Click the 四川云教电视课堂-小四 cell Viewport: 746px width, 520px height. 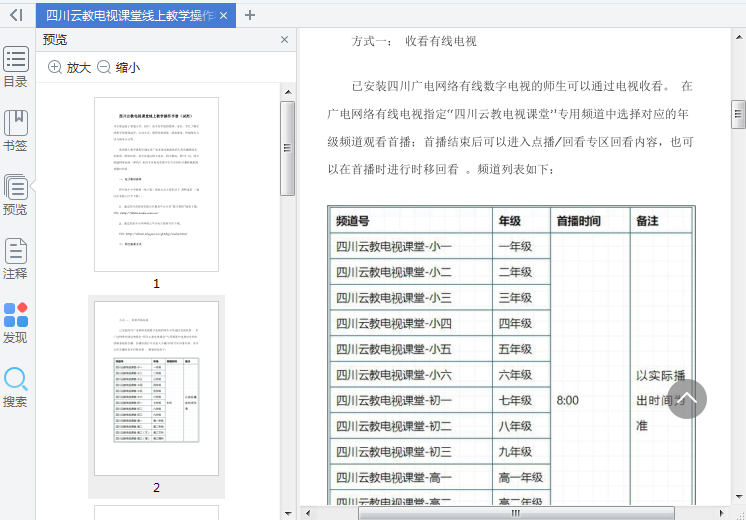click(x=411, y=324)
